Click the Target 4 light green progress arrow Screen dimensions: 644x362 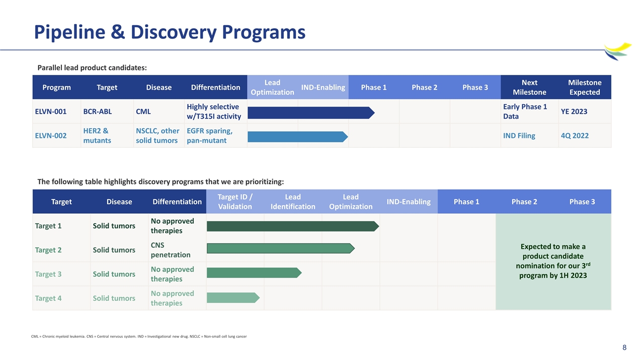click(x=233, y=298)
